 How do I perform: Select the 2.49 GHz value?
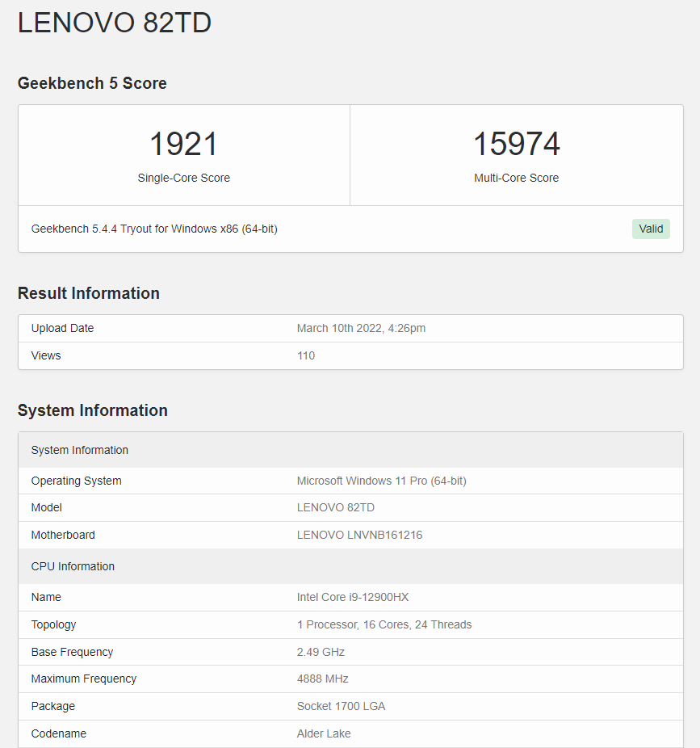coord(321,652)
